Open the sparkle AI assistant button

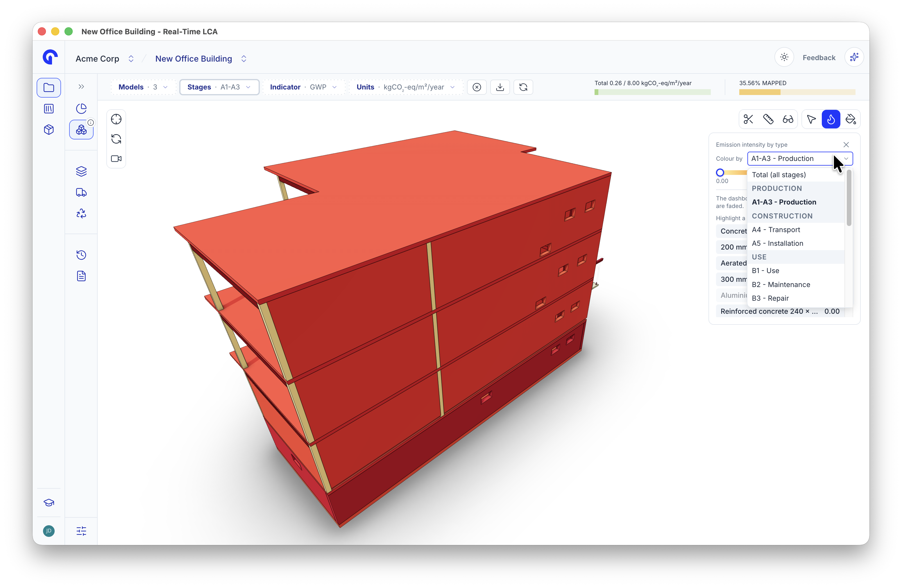pyautogui.click(x=854, y=57)
